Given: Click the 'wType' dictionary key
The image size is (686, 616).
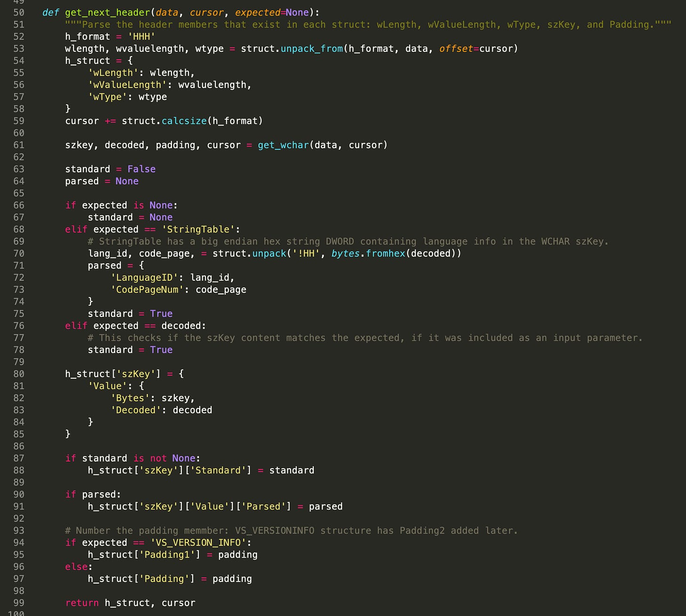Looking at the screenshot, I should pos(107,97).
